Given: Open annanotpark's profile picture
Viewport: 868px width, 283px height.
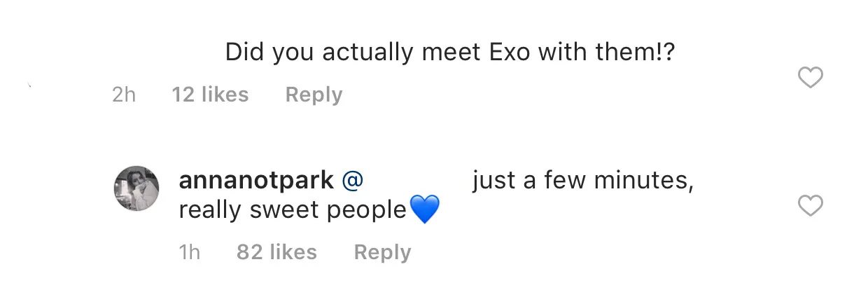Looking at the screenshot, I should click(136, 188).
